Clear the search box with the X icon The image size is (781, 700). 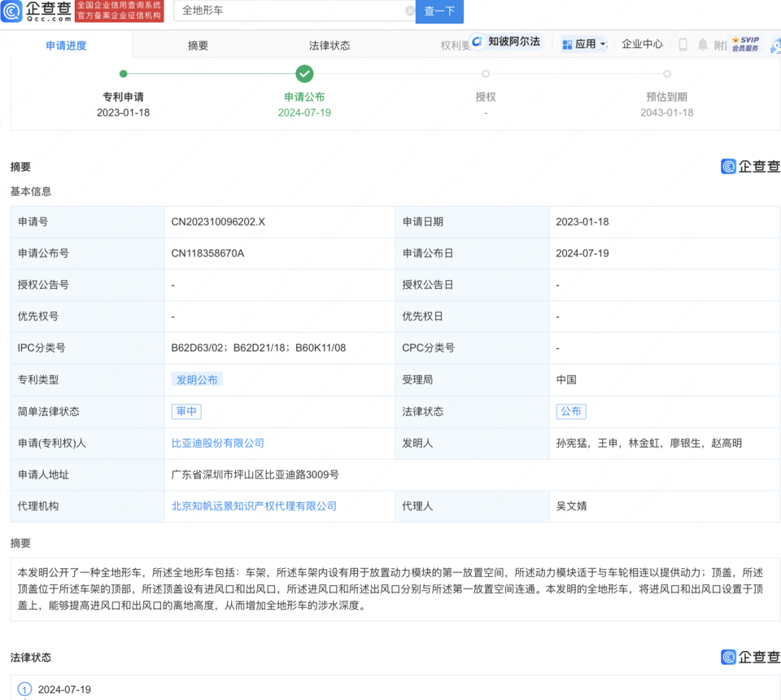[x=409, y=11]
